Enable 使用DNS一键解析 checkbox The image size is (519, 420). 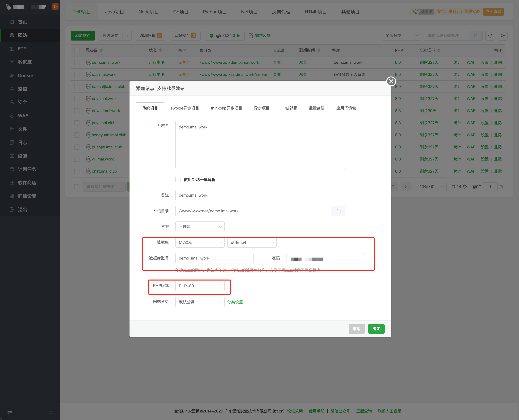178,179
